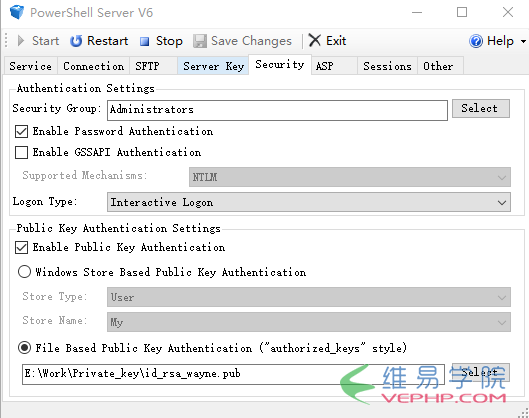
Task: Switch to the Server Key tab
Action: click(x=213, y=66)
